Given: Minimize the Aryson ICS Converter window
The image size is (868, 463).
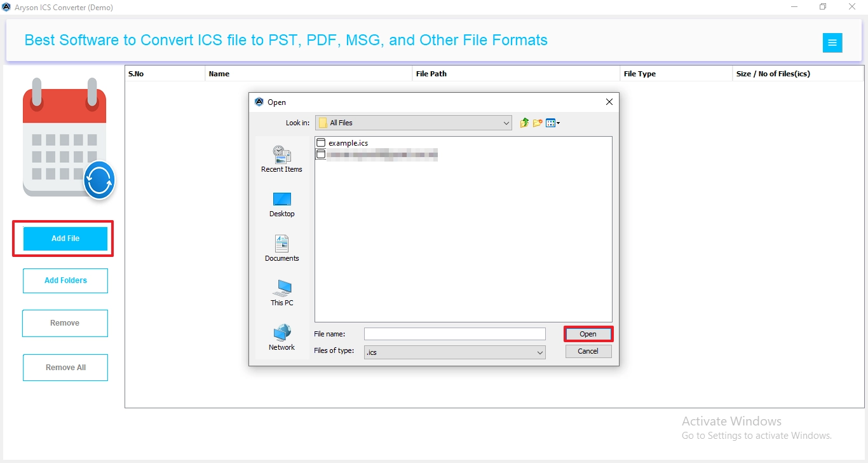Looking at the screenshot, I should 794,7.
